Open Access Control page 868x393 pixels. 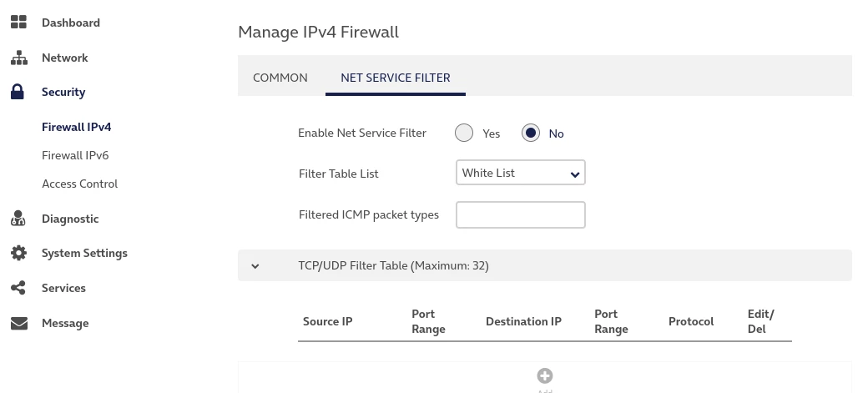click(x=79, y=184)
